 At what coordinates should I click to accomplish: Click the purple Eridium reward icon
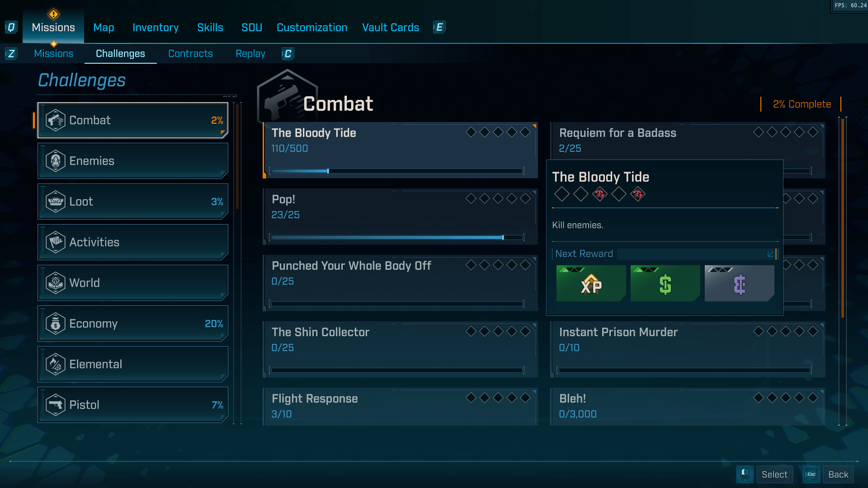(x=739, y=284)
